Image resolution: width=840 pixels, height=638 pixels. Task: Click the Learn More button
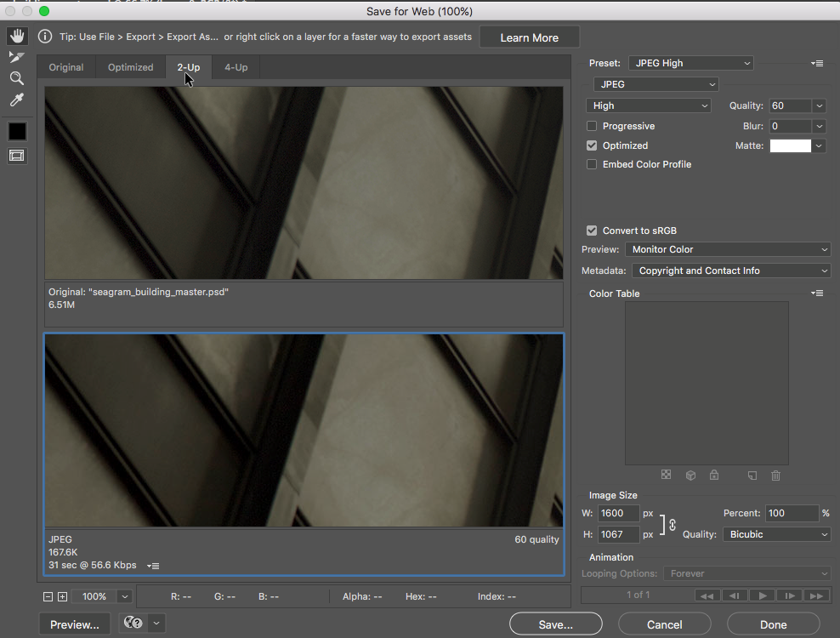[529, 37]
